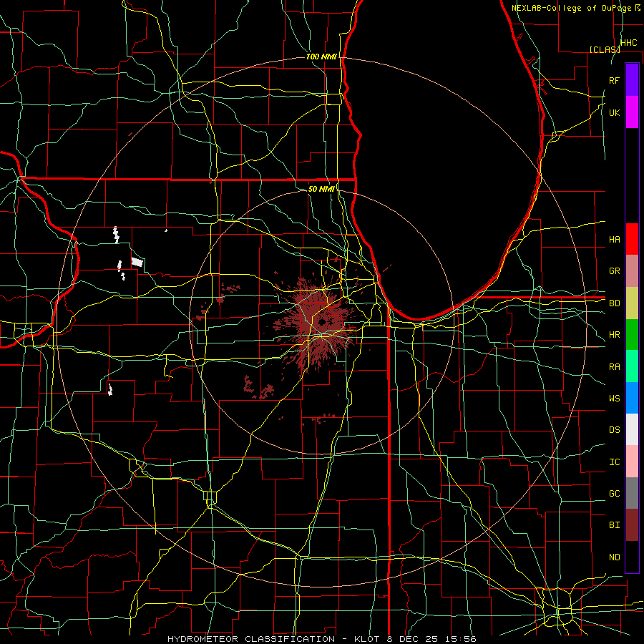Click the large white rectangular dry snow echo
The image size is (644, 644).
click(137, 262)
